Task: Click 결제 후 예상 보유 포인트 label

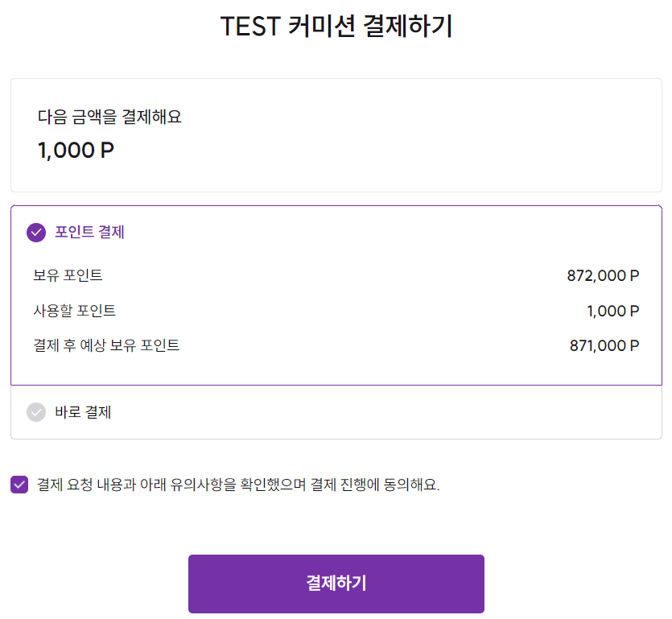Action: [x=106, y=345]
